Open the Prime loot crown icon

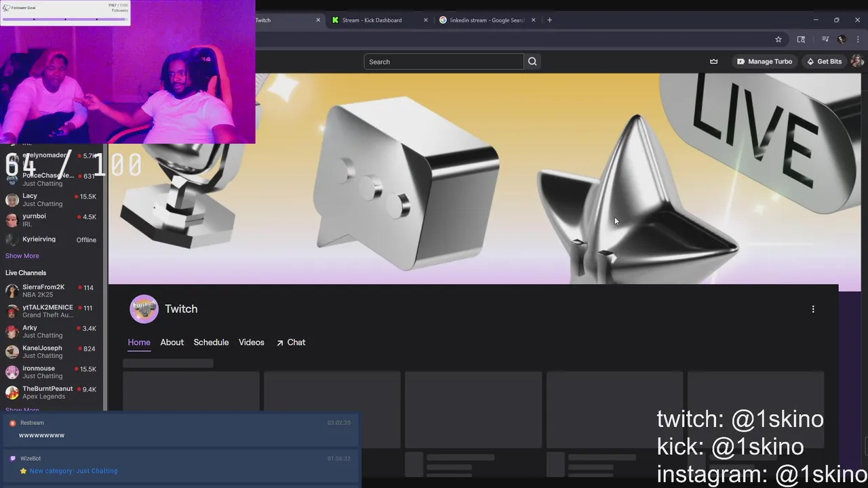point(713,62)
